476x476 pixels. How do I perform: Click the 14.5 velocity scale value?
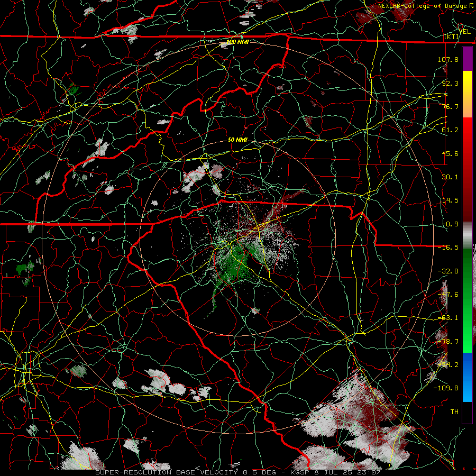450,200
